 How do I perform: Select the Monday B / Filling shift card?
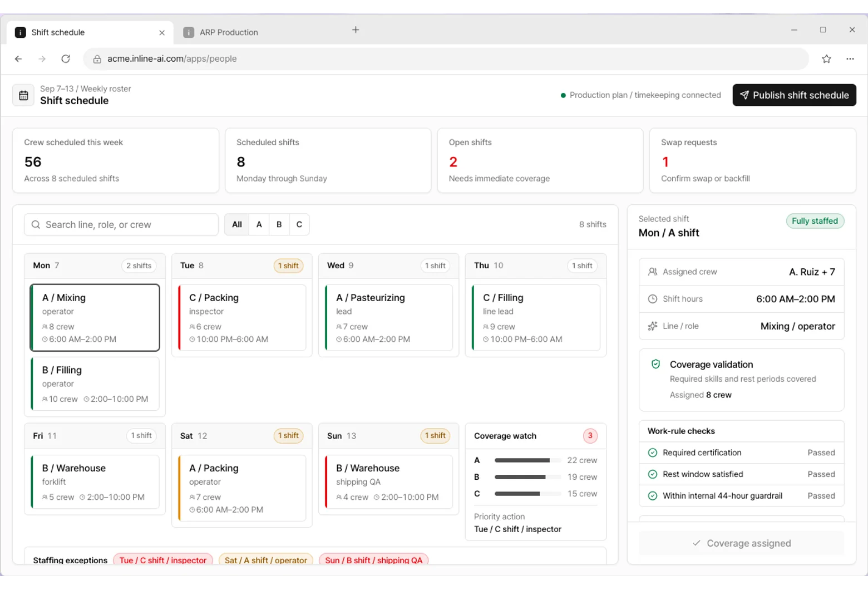click(x=95, y=384)
